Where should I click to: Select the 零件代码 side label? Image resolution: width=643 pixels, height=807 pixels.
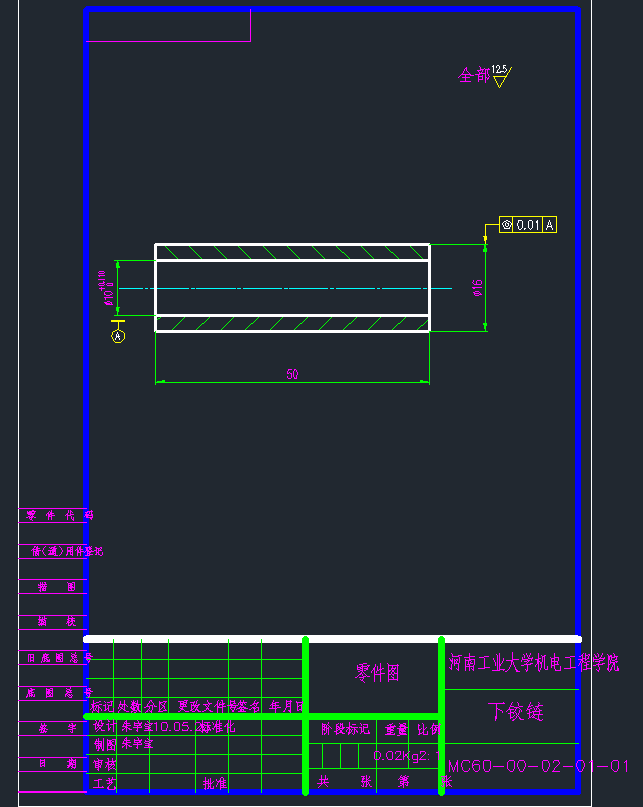[60, 515]
